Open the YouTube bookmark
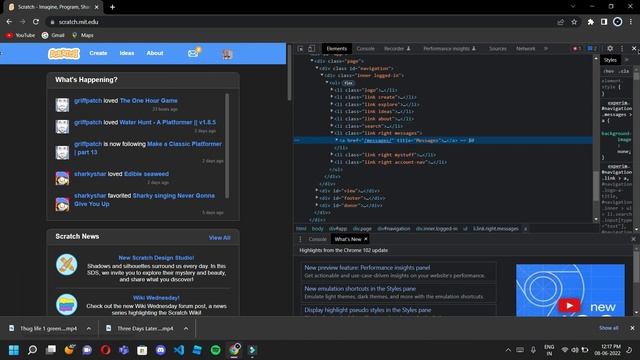This screenshot has height=360, width=640. 20,36
